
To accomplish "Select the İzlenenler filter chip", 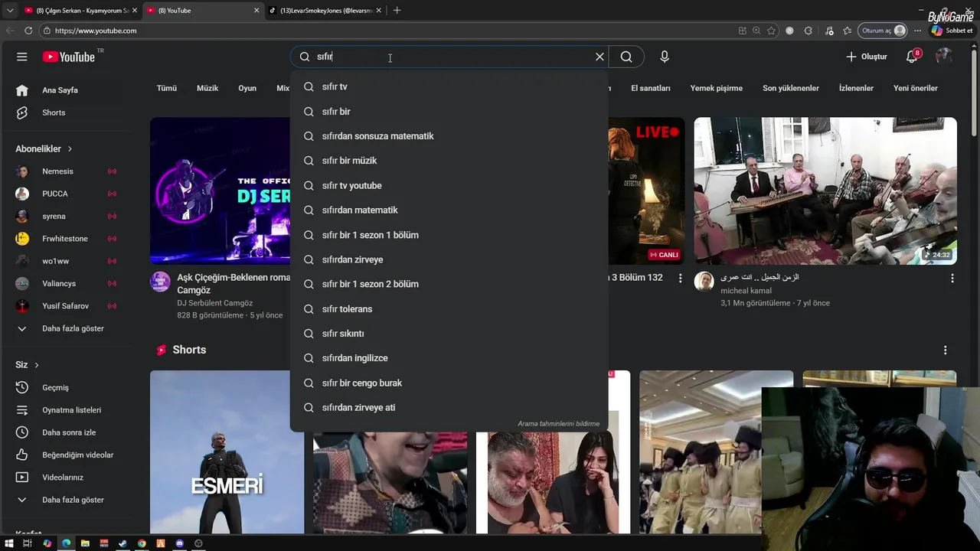I will pyautogui.click(x=856, y=88).
